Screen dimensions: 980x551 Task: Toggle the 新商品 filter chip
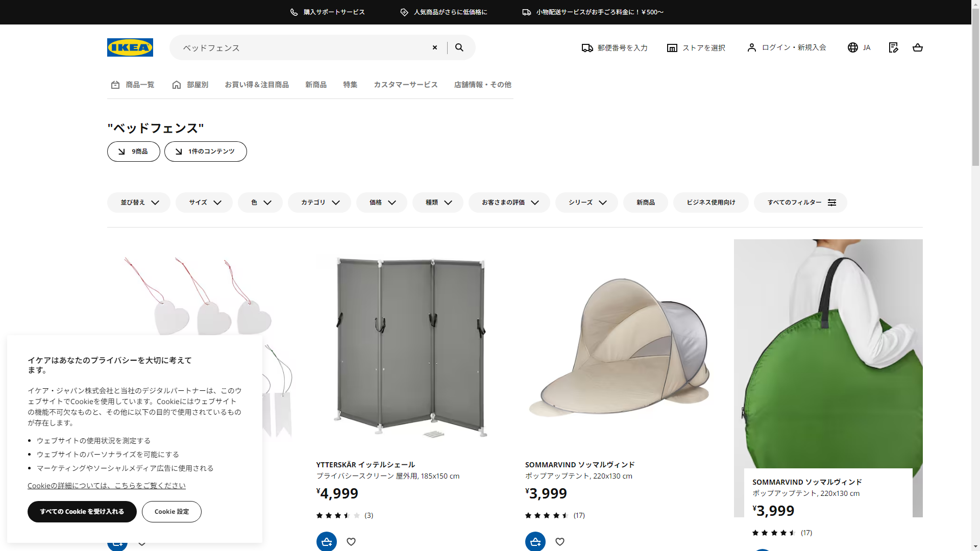coord(645,203)
